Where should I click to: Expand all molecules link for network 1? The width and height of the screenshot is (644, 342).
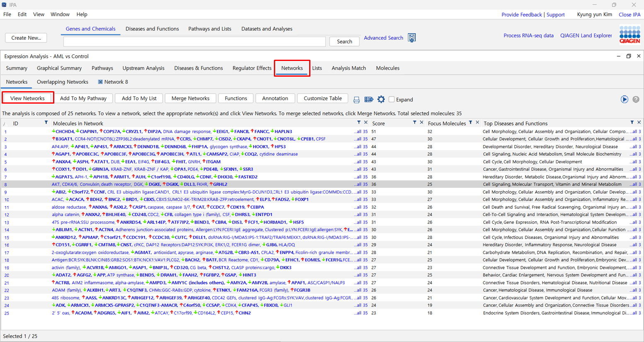(360, 132)
